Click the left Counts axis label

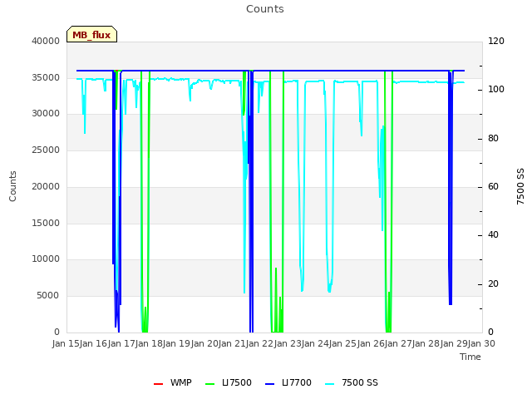click(x=12, y=186)
